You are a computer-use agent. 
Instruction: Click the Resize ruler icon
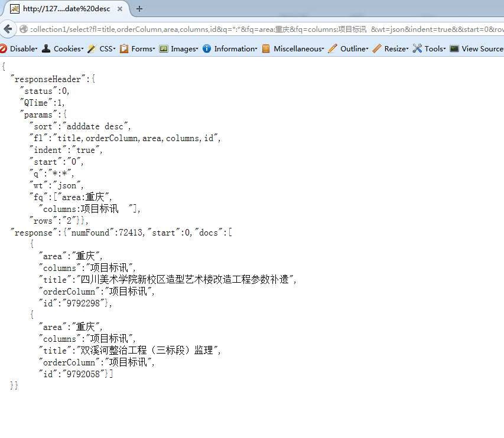click(x=377, y=48)
